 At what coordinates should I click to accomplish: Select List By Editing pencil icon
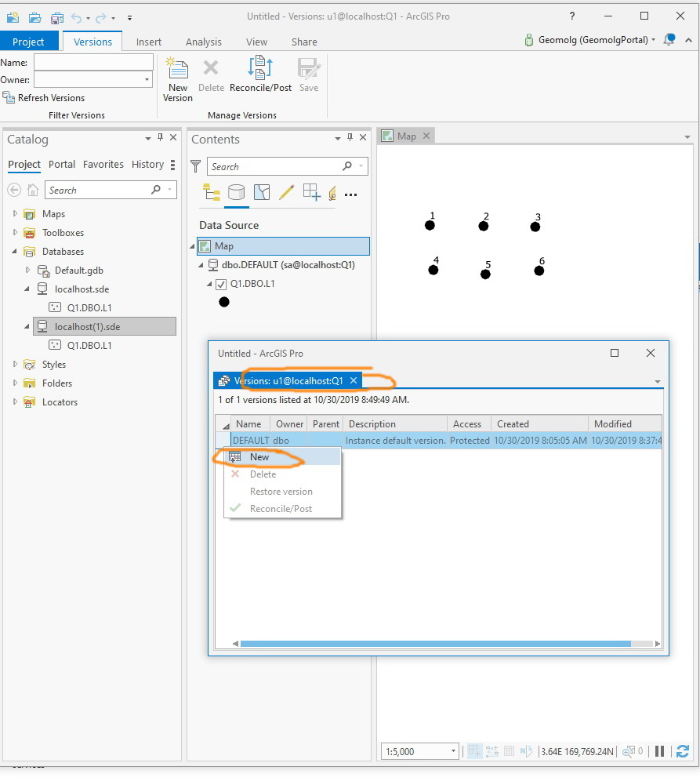pos(286,192)
